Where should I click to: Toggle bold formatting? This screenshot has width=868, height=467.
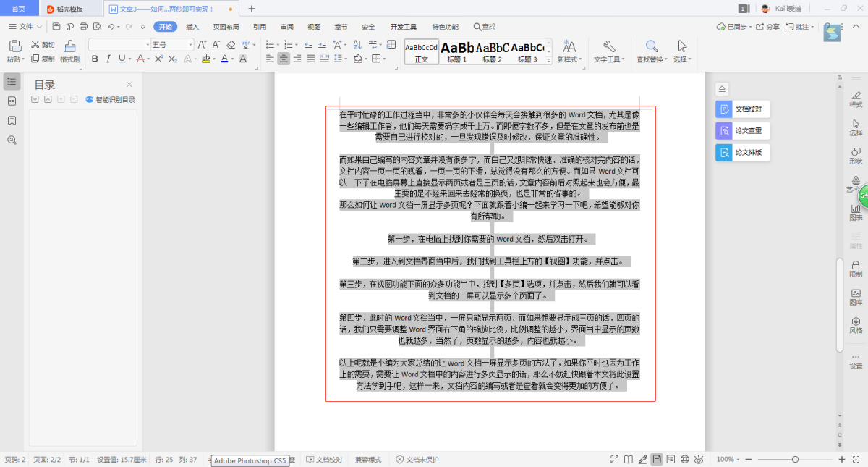point(95,59)
